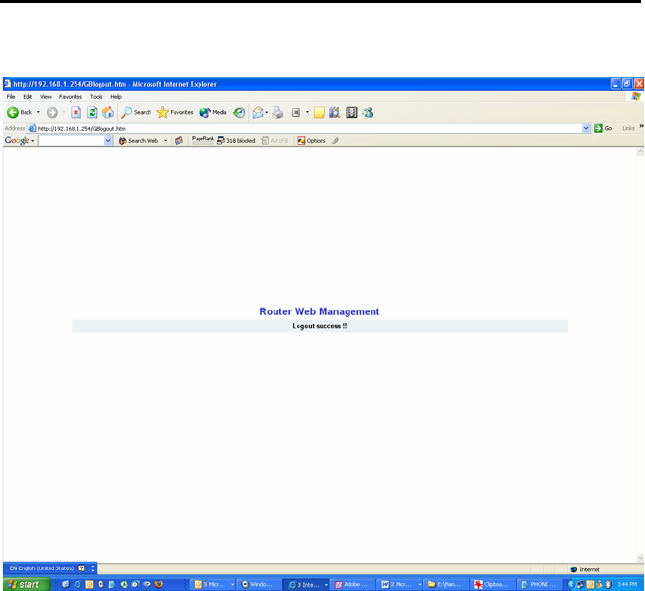Click the PageRank indicator on Google toolbar
The width and height of the screenshot is (645, 591).
click(x=202, y=140)
